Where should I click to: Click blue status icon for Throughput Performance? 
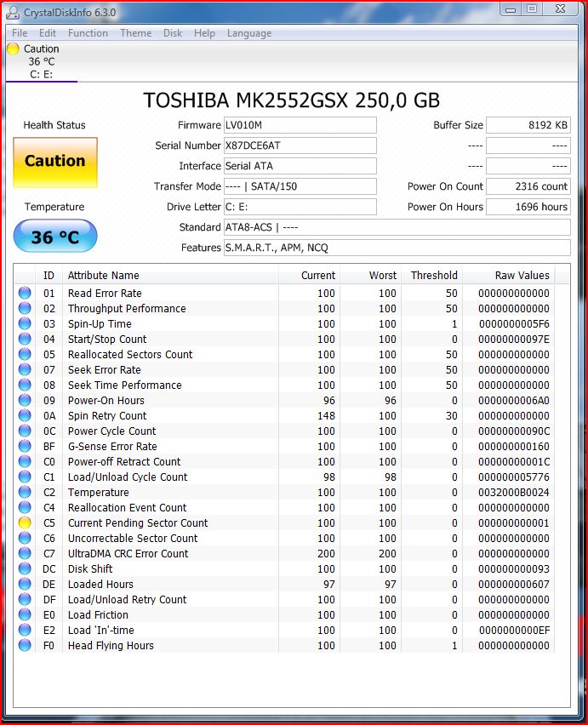point(25,308)
